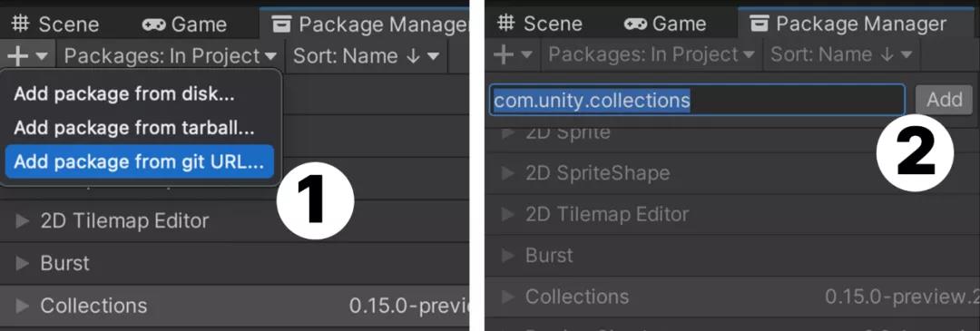This screenshot has width=980, height=331.
Task: Click the Scene grid icon in right panel
Action: pos(506,24)
